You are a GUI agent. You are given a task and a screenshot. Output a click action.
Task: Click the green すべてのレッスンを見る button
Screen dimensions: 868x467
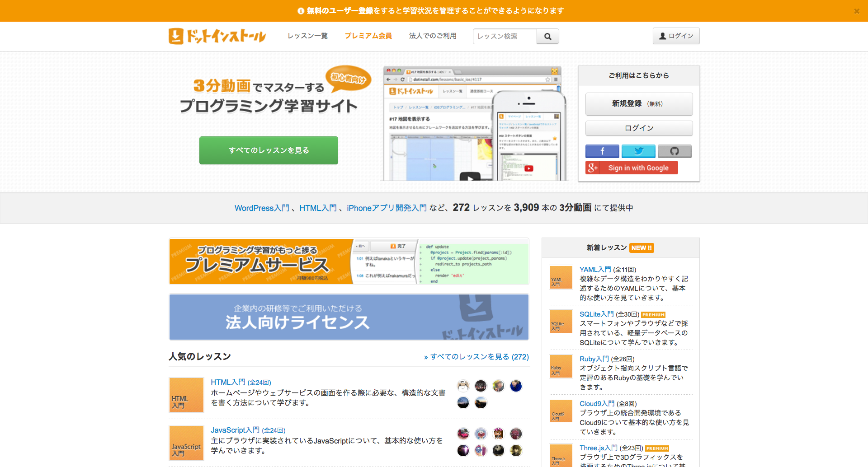(x=269, y=150)
